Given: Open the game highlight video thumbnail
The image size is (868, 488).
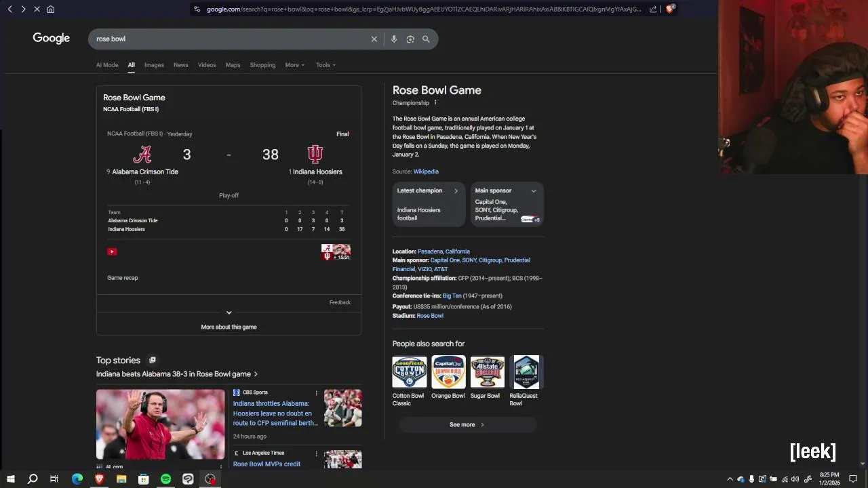Looking at the screenshot, I should pyautogui.click(x=336, y=253).
